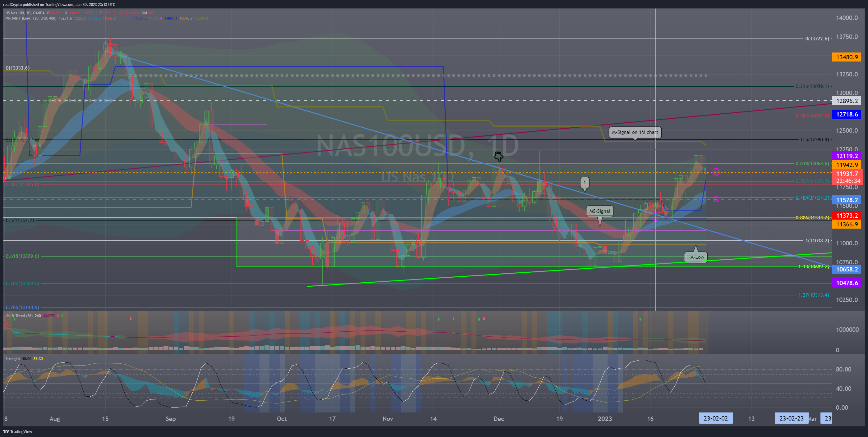Click the callout bubble labeled '1'
Image resolution: width=868 pixels, height=437 pixels.
585,183
